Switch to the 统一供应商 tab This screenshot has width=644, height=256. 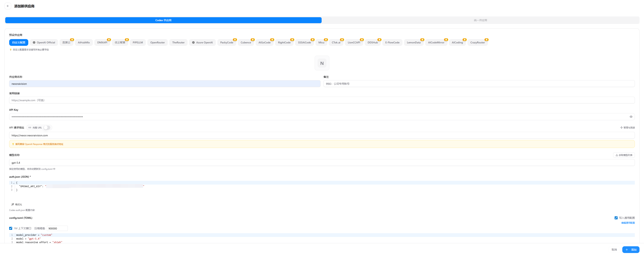tap(480, 20)
